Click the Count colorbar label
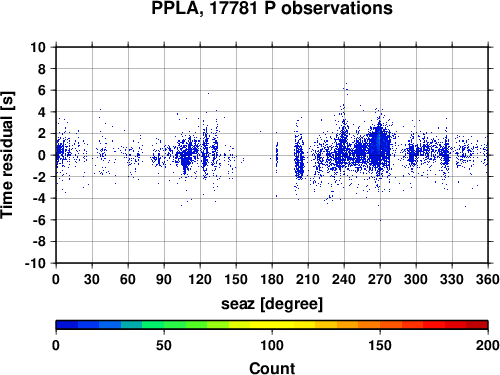500x375 pixels. [272, 368]
